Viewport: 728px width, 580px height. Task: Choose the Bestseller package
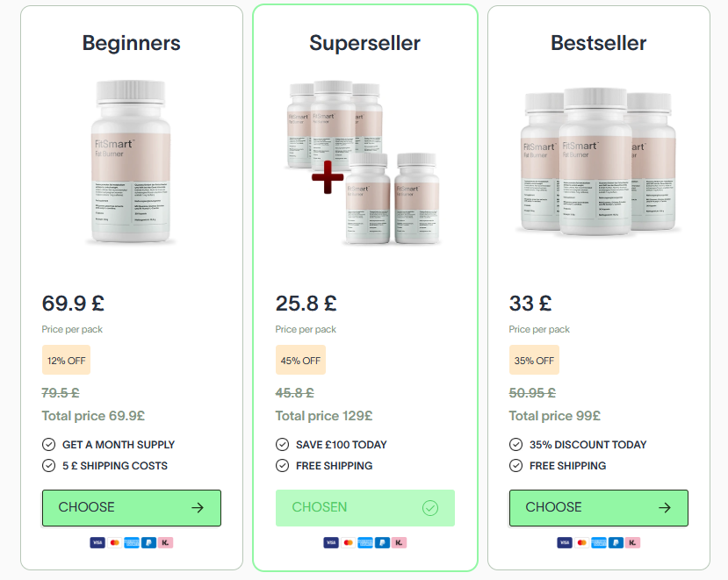[x=599, y=508]
